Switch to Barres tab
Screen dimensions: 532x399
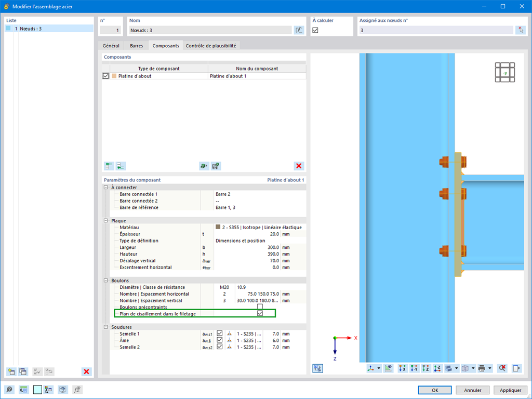[x=137, y=46]
